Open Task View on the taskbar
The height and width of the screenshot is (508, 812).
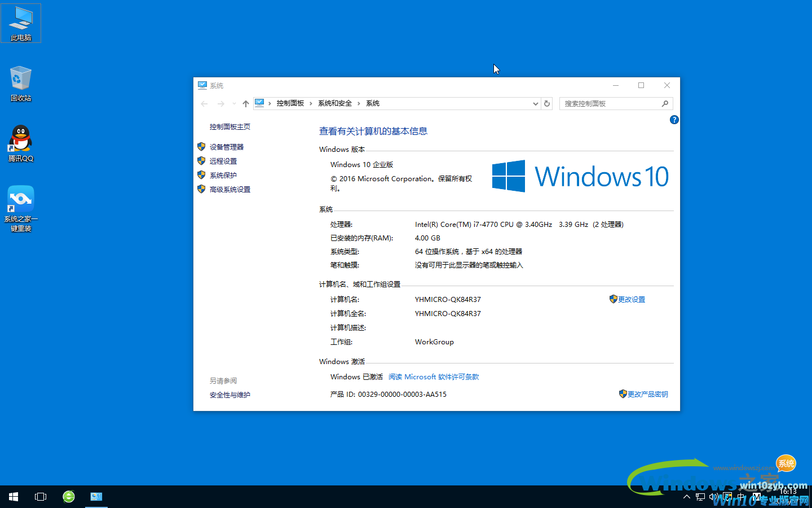point(40,497)
